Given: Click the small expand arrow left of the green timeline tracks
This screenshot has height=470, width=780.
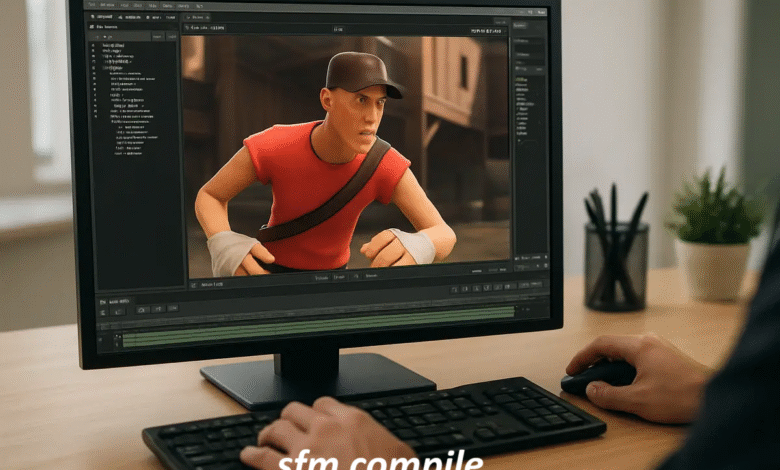Looking at the screenshot, I should tap(117, 337).
